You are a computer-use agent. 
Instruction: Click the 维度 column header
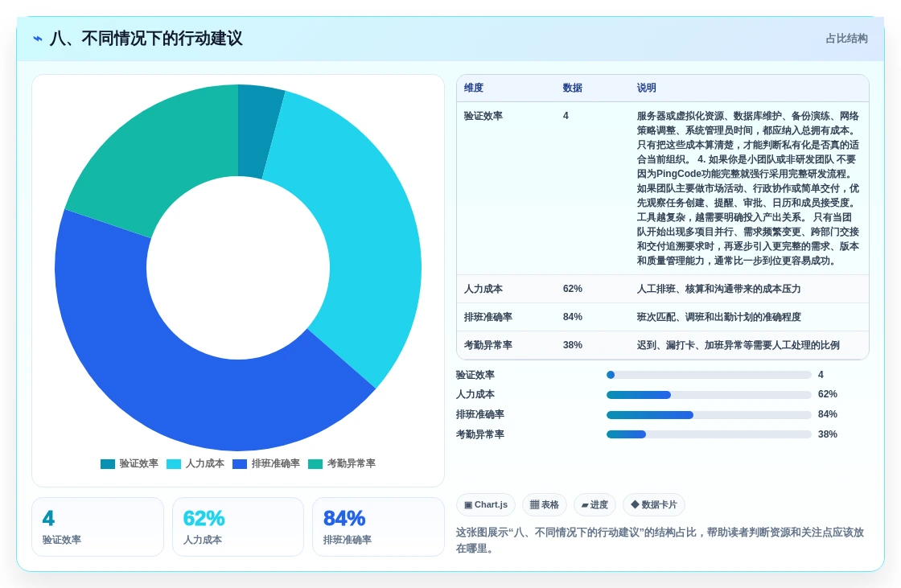(474, 88)
